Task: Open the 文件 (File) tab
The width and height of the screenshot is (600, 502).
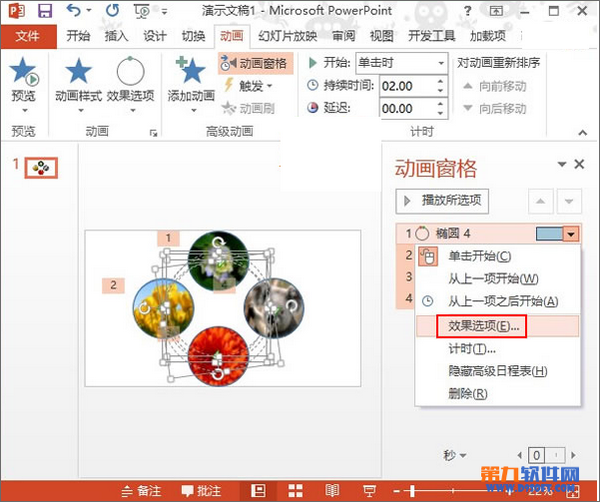Action: tap(28, 37)
